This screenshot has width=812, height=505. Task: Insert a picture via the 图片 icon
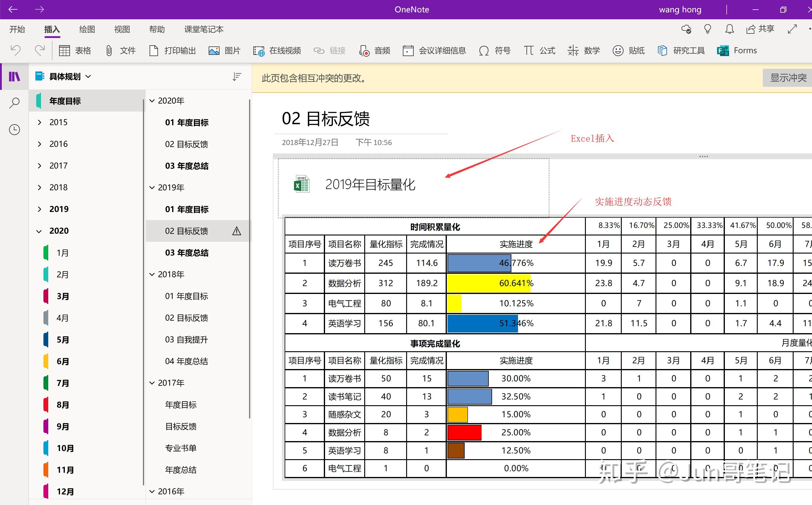tap(224, 50)
